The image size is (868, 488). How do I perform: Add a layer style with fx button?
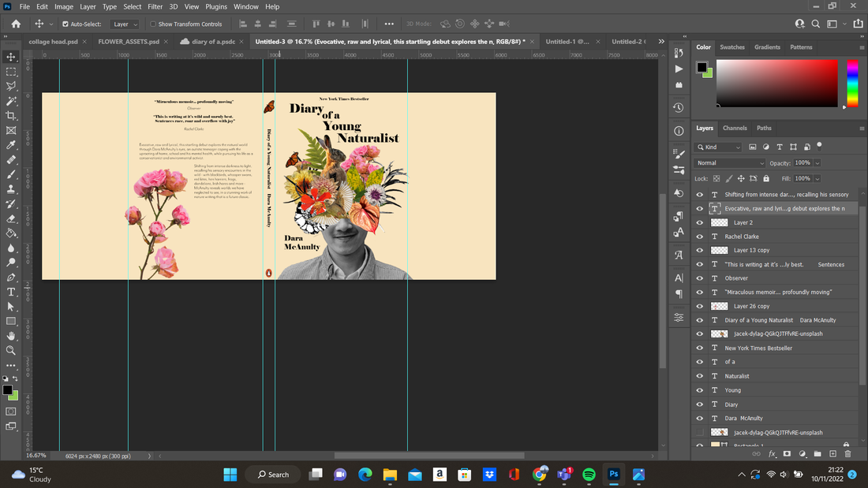tap(772, 453)
